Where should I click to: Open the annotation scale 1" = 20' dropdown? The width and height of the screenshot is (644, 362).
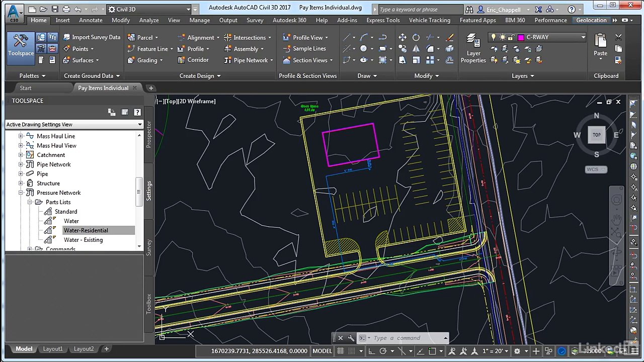pos(496,351)
